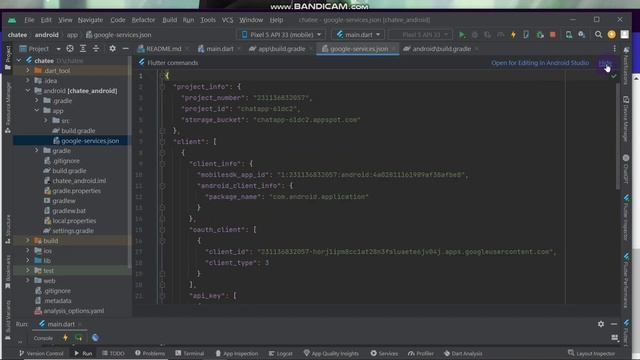Open App Quality Insights tool window
The width and height of the screenshot is (640, 360).
pos(331,353)
